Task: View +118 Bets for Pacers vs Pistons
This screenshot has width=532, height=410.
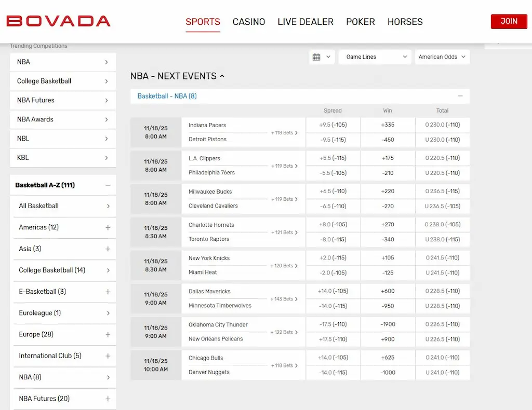Action: (x=283, y=133)
